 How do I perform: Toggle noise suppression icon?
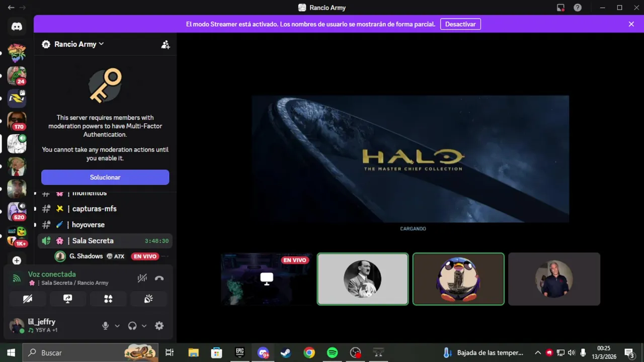142,278
